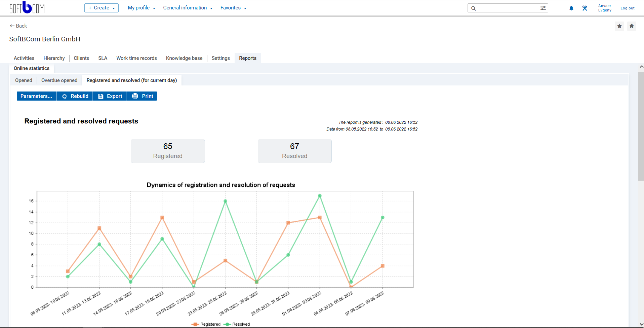Open the notifications bell
Viewport: 644px width, 328px height.
point(571,8)
